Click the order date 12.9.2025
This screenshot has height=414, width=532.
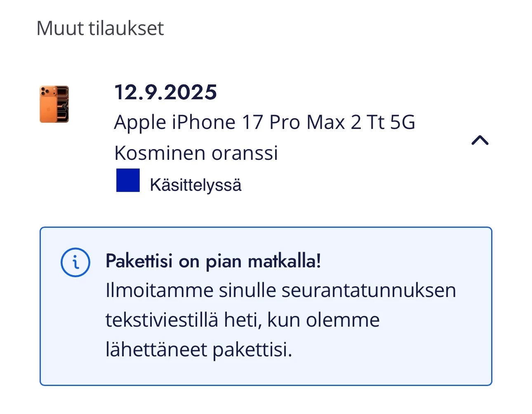(165, 92)
